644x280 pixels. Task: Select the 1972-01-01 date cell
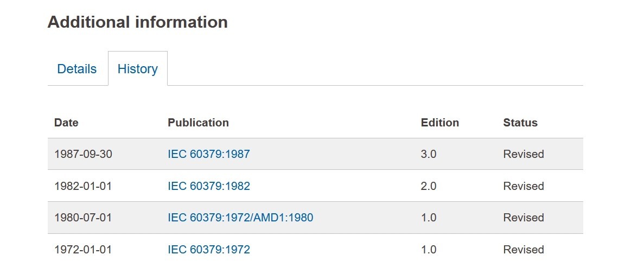tap(83, 250)
